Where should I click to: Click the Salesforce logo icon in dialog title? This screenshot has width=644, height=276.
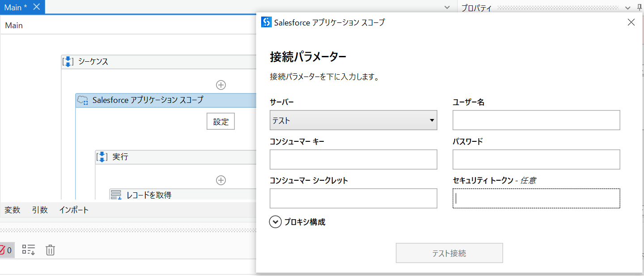coord(267,22)
